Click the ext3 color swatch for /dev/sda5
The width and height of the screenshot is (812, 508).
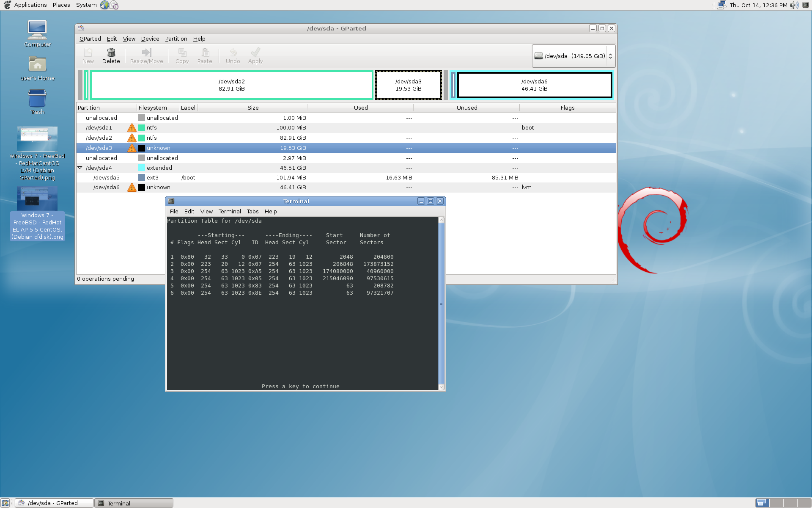coord(142,178)
